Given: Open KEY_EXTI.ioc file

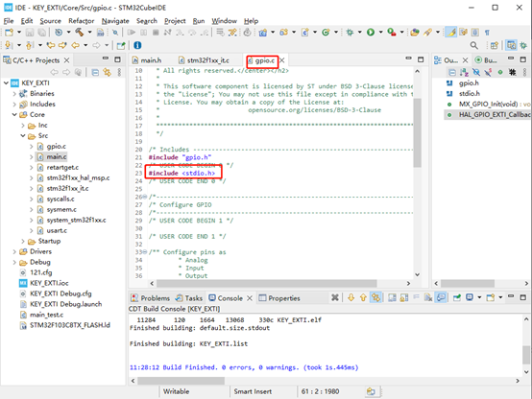Looking at the screenshot, I should 49,283.
